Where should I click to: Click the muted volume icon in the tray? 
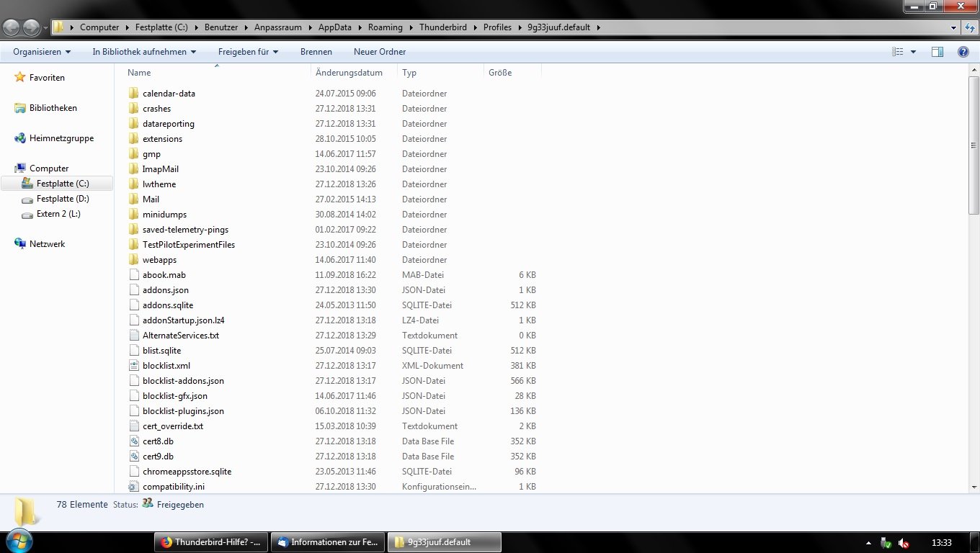[904, 543]
